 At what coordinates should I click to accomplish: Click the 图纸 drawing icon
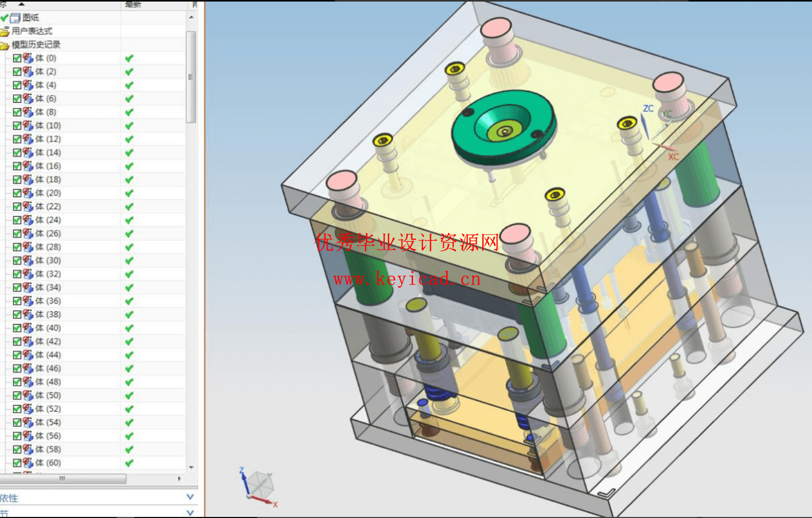point(15,17)
